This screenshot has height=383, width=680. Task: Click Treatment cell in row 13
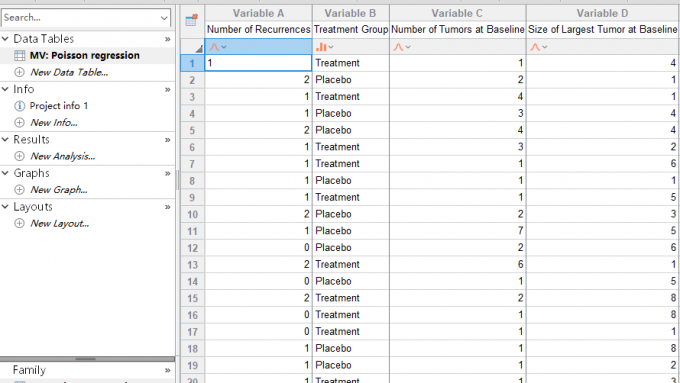pos(350,265)
